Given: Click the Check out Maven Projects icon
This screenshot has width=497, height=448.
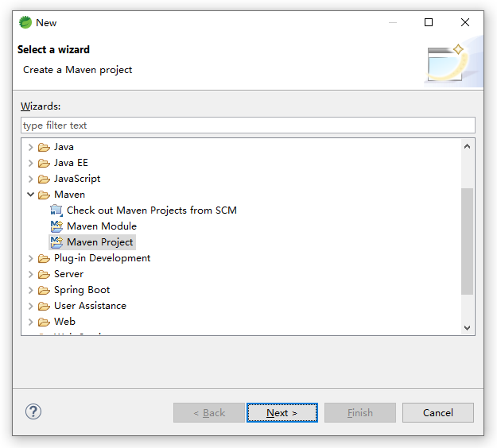Looking at the screenshot, I should click(x=56, y=210).
